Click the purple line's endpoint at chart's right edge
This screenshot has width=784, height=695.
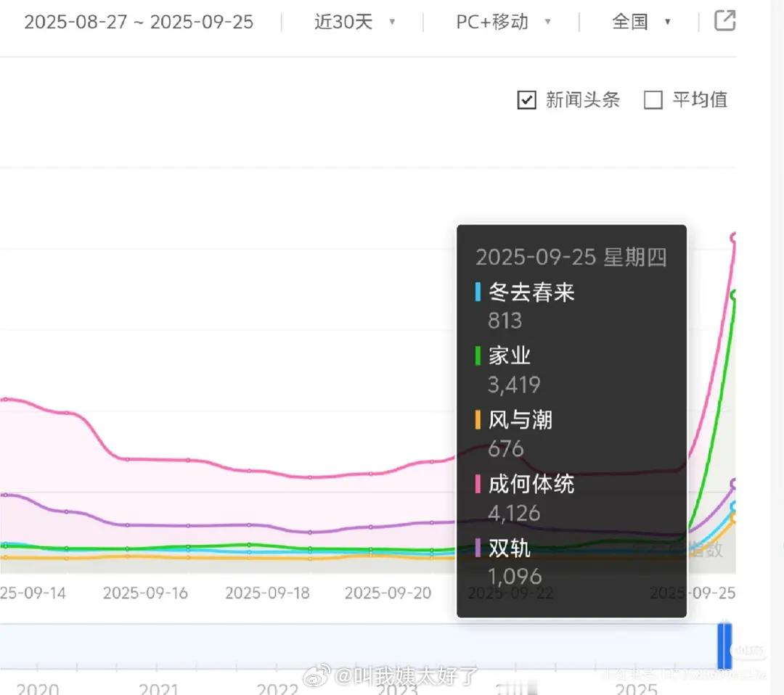[x=733, y=484]
